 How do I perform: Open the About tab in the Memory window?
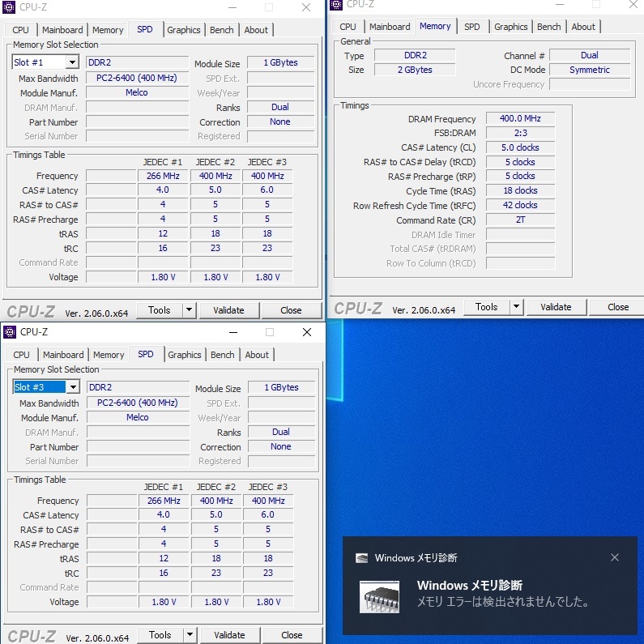[583, 27]
